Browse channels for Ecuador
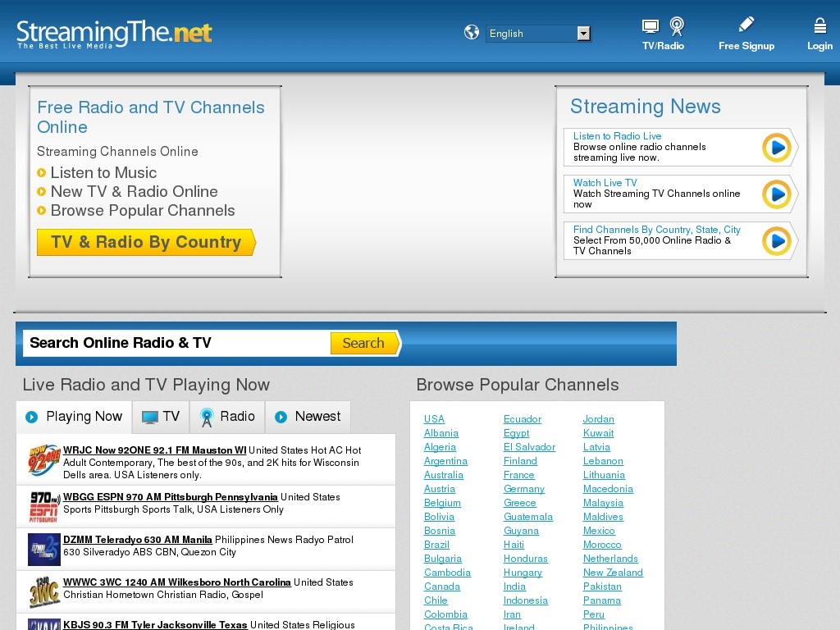This screenshot has width=840, height=630. tap(523, 419)
